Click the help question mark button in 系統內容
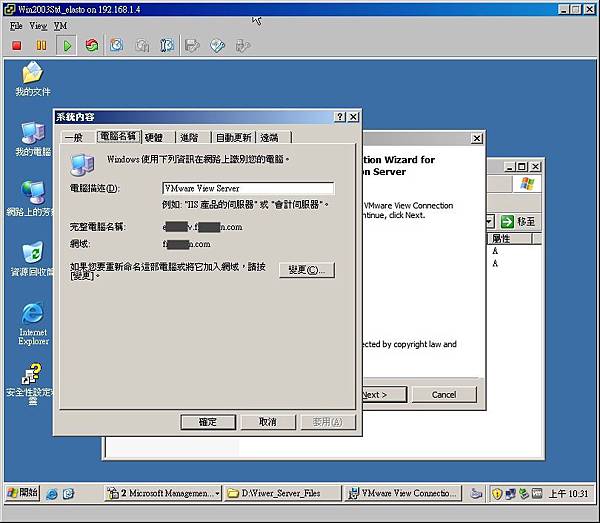The image size is (600, 523). click(x=339, y=117)
